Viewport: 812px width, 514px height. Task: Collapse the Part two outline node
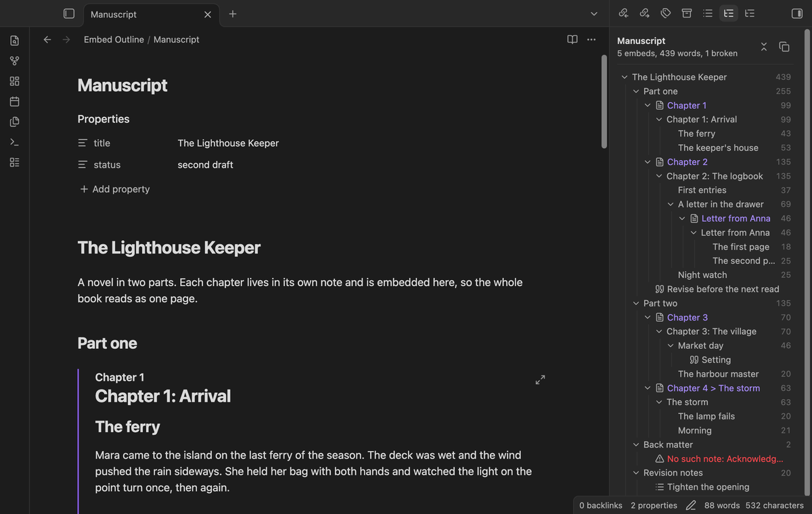636,303
